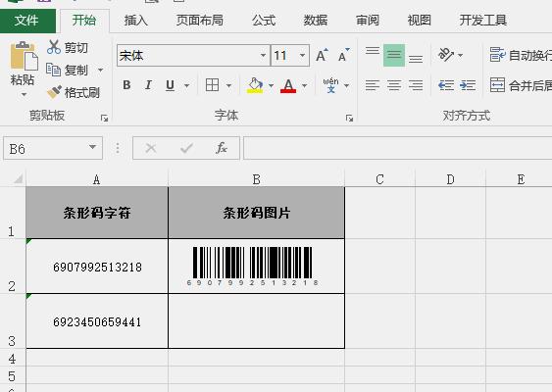Select the barcode image in B2
552x392 pixels.
coord(252,267)
